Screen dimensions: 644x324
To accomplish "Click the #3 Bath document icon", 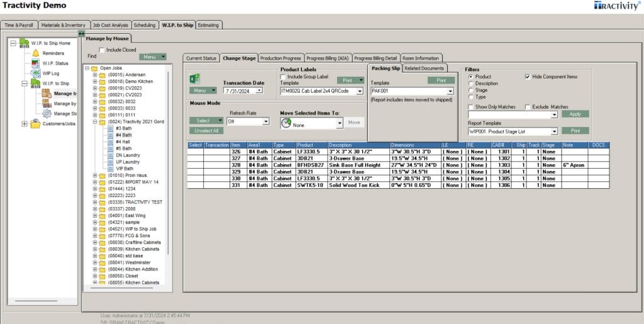I will pyautogui.click(x=111, y=128).
